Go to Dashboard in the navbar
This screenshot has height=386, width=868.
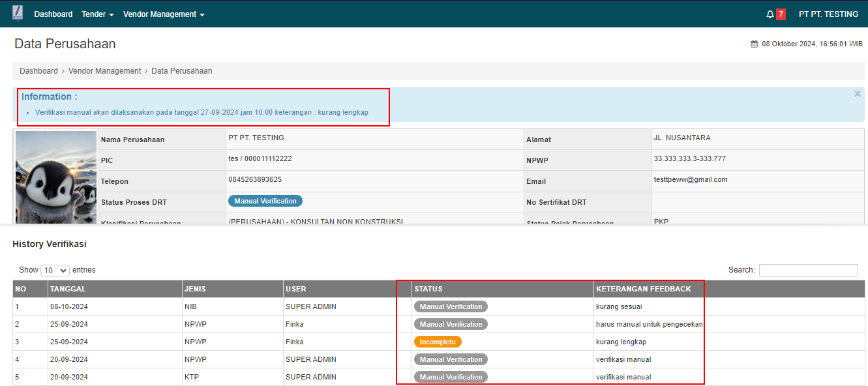53,14
